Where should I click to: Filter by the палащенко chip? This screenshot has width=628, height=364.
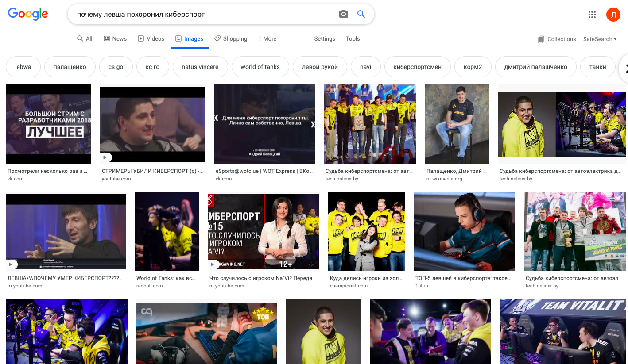click(70, 67)
